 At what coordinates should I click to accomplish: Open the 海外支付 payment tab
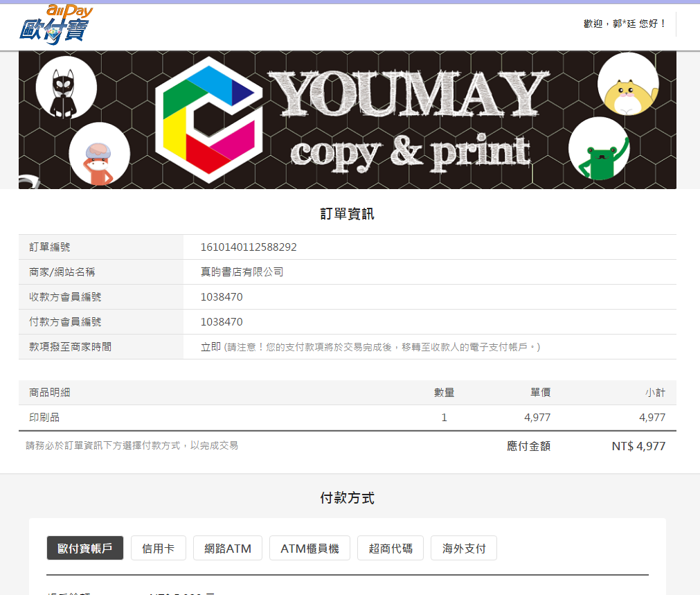pos(464,549)
